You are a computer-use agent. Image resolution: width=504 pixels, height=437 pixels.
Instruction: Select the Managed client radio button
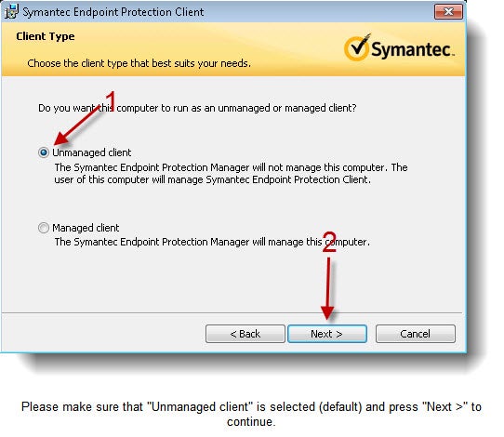click(44, 228)
